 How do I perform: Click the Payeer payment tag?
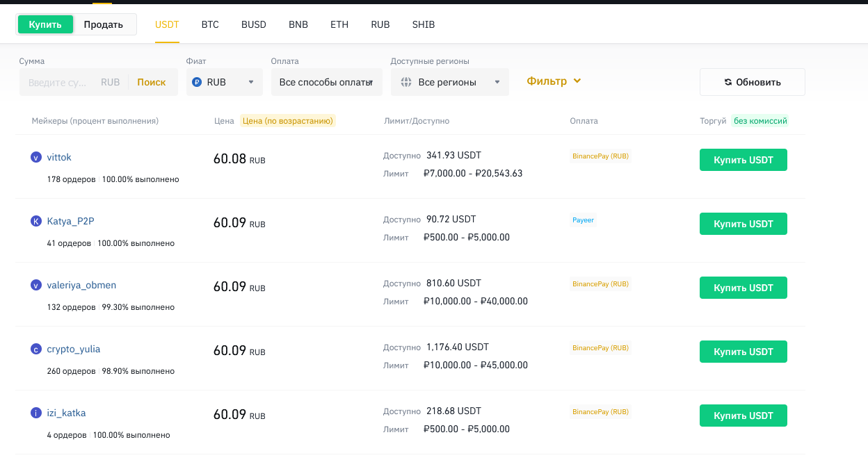click(583, 220)
